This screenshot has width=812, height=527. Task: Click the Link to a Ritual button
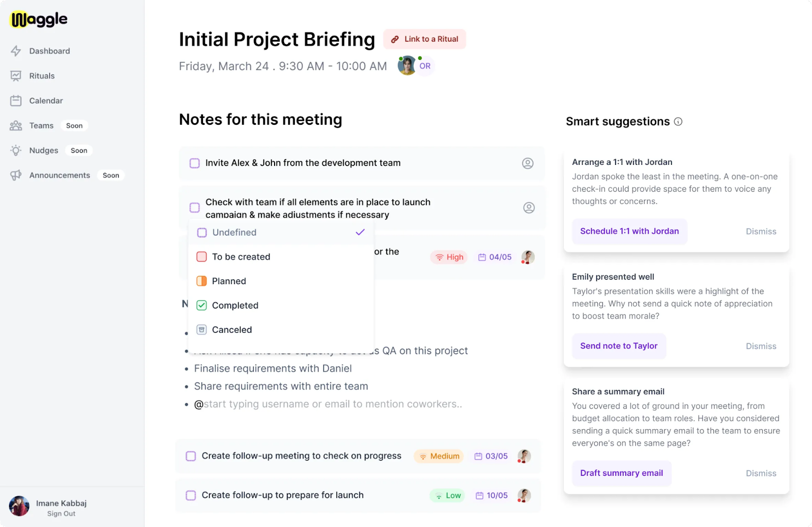[x=424, y=39]
